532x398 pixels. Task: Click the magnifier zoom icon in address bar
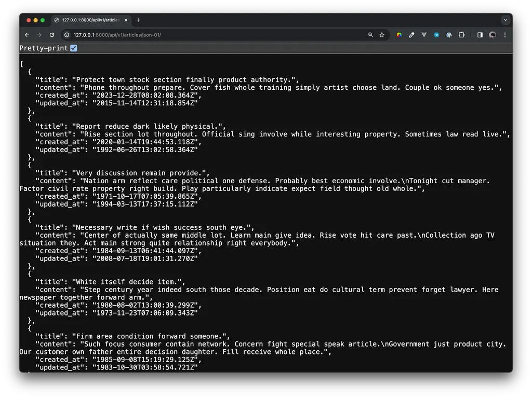coord(370,35)
